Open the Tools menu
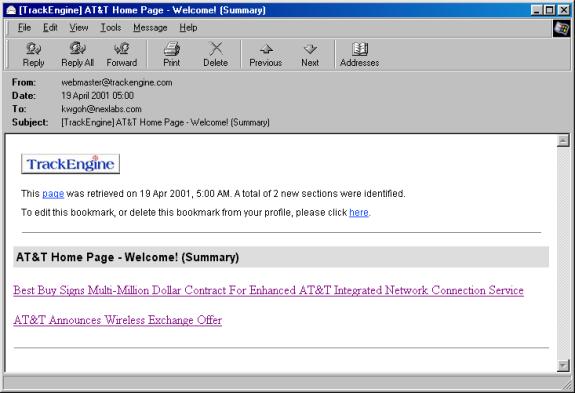 [x=111, y=27]
